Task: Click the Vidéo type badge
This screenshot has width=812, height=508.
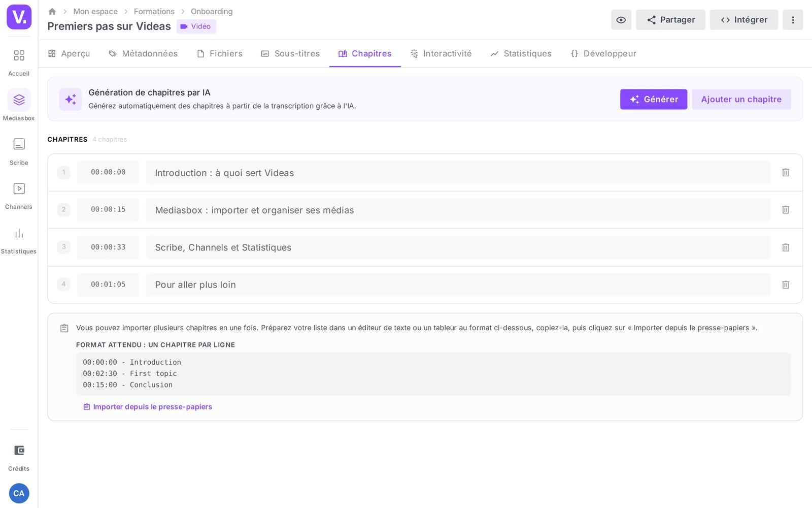Action: [196, 26]
